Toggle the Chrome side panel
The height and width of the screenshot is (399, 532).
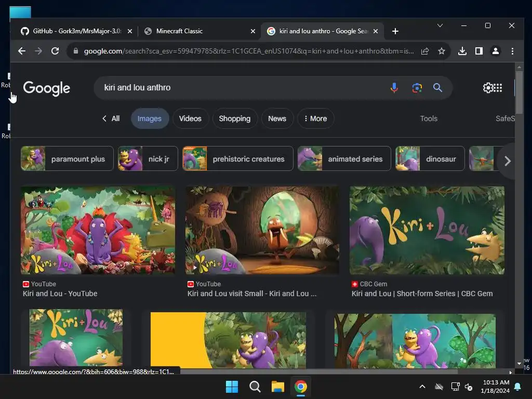478,51
